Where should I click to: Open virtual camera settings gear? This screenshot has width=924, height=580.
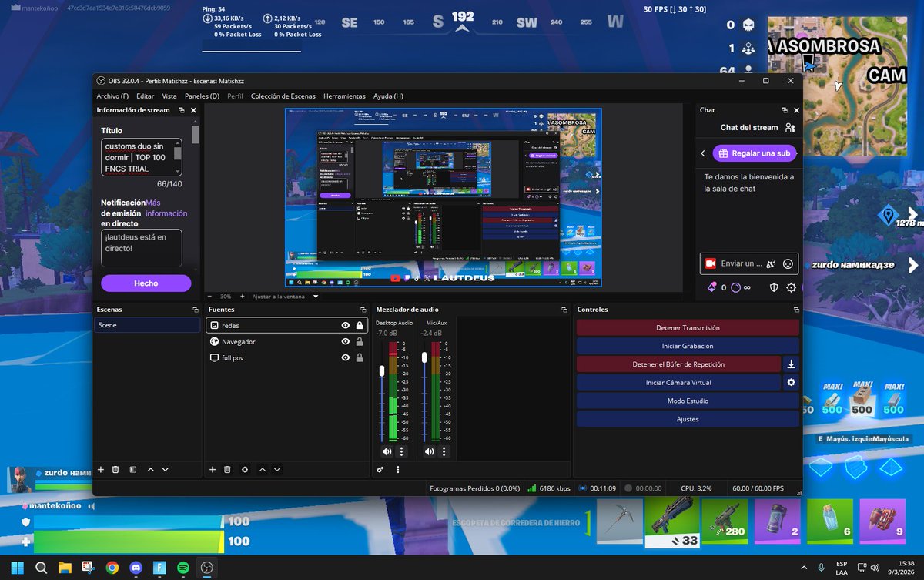[791, 382]
